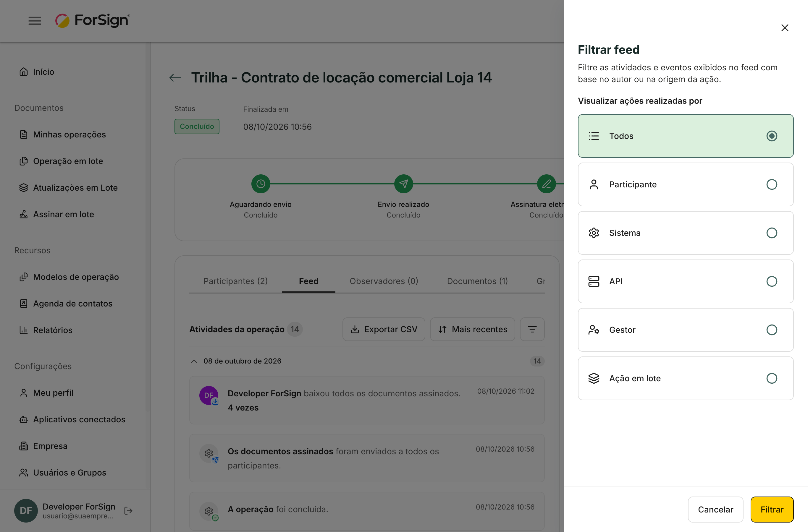
Task: Collapse the 08 de outubro de 2026 group
Action: coord(194,361)
